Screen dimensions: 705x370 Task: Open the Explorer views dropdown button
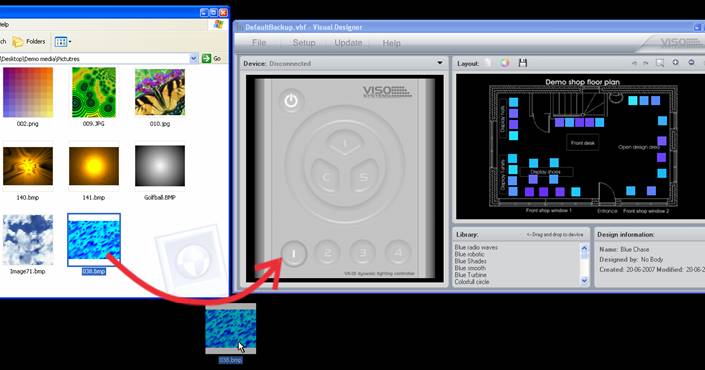tap(63, 42)
